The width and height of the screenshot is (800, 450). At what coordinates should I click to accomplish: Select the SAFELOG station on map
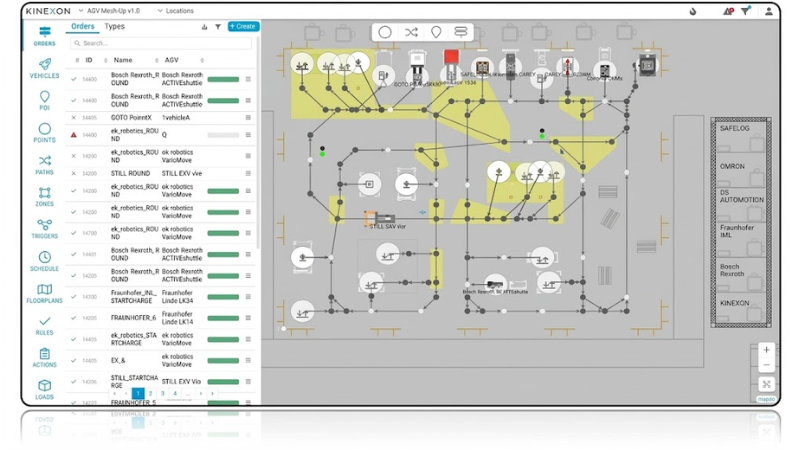[740, 138]
